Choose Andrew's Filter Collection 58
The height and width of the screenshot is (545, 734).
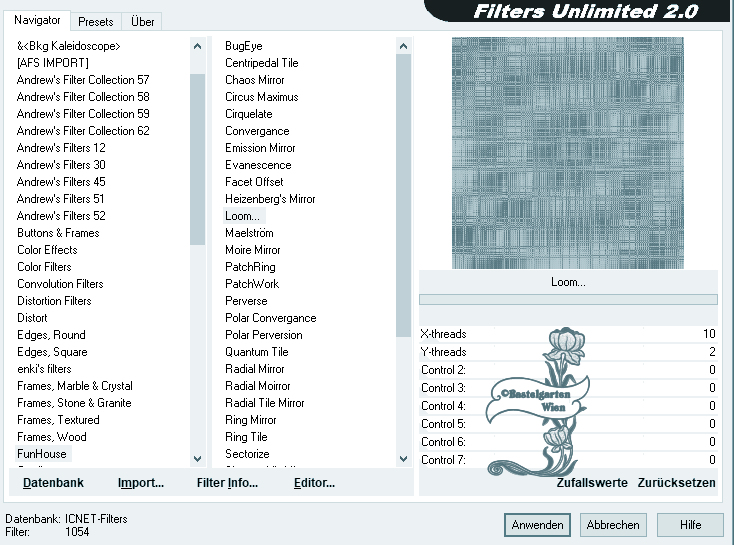coord(83,96)
